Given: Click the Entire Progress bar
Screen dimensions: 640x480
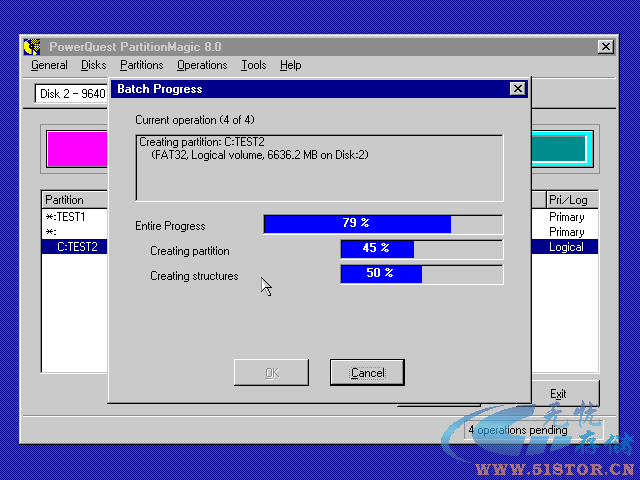Looking at the screenshot, I should tap(383, 224).
